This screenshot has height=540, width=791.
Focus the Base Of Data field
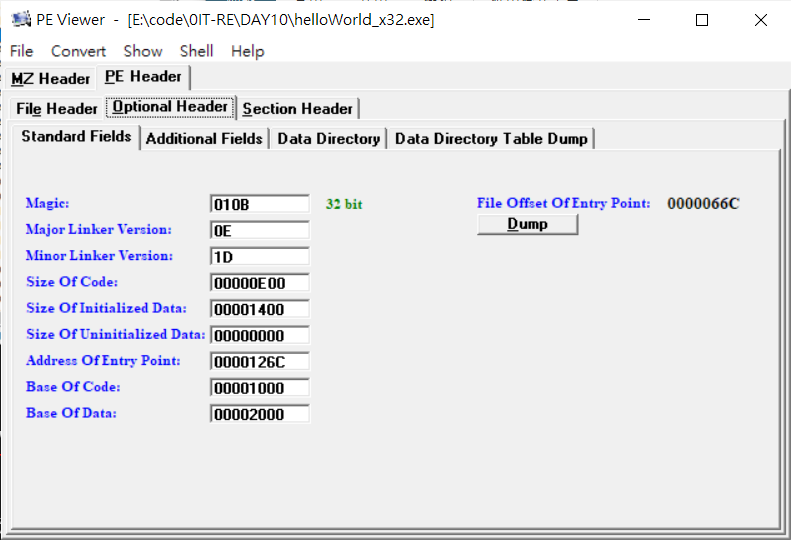[259, 414]
